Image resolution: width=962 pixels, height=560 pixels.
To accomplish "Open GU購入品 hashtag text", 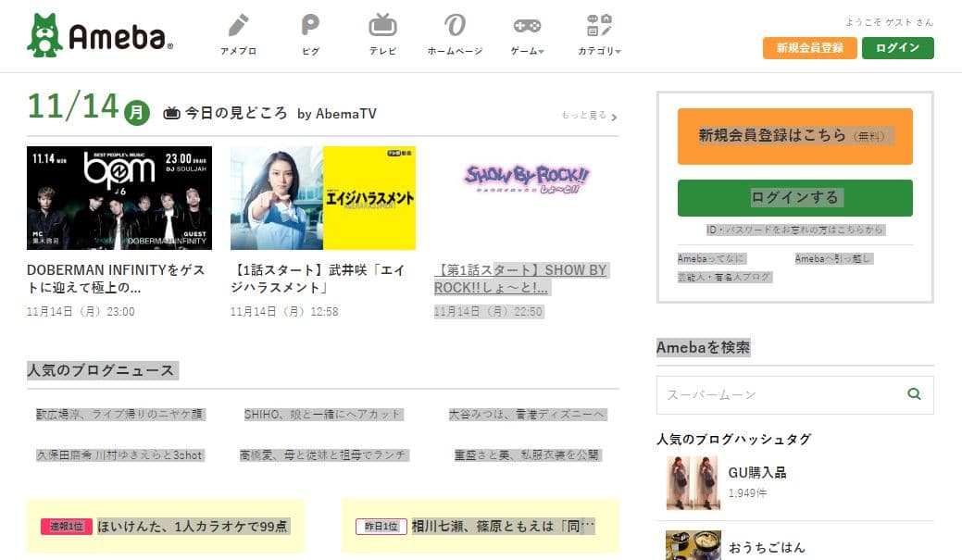I will (x=757, y=472).
